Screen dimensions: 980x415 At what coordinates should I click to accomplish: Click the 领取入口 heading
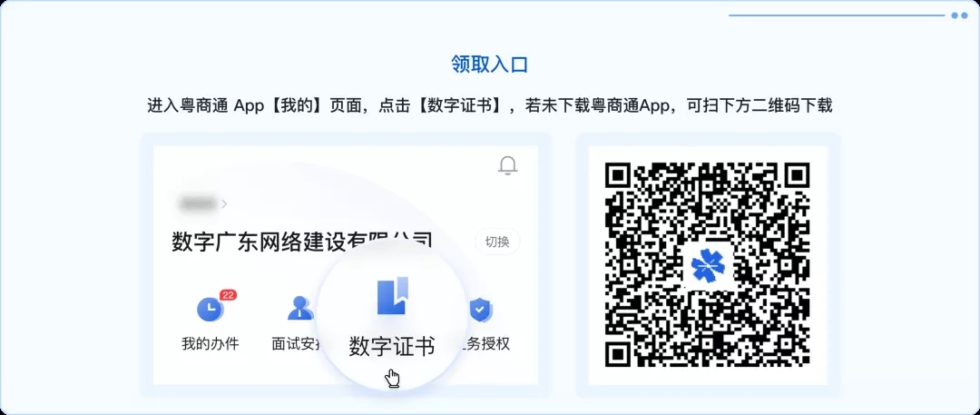point(490,64)
